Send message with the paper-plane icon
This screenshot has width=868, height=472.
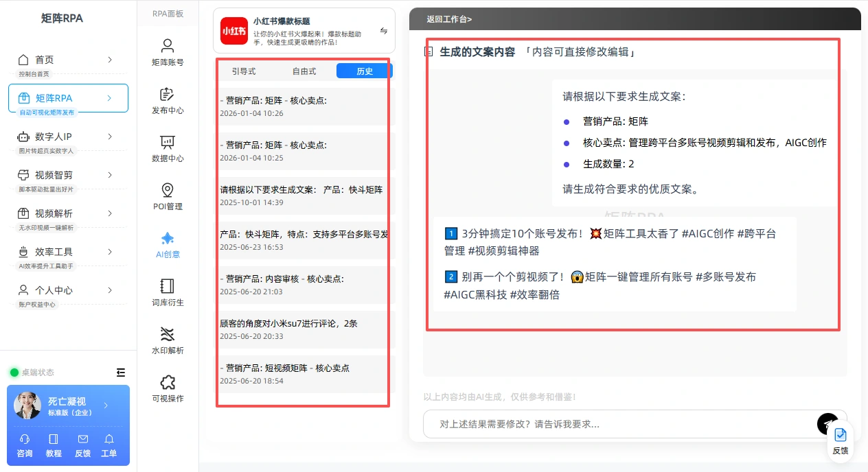pyautogui.click(x=827, y=424)
